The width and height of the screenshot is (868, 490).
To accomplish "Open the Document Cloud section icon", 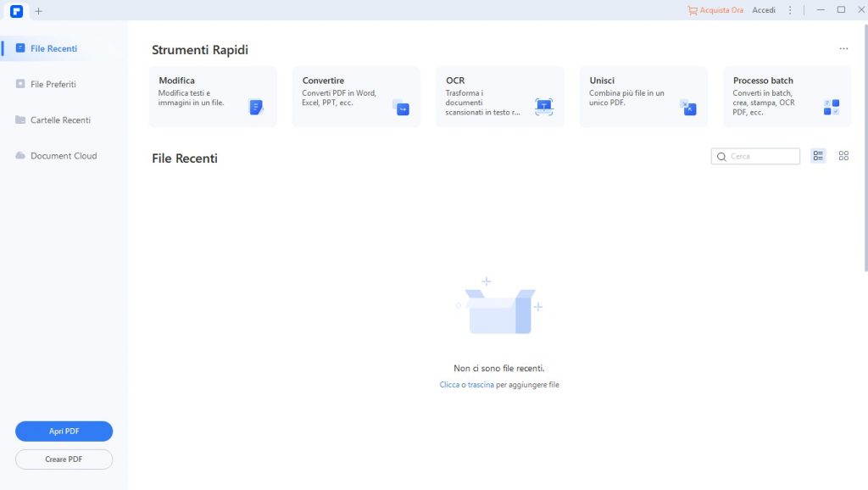I will pyautogui.click(x=22, y=156).
